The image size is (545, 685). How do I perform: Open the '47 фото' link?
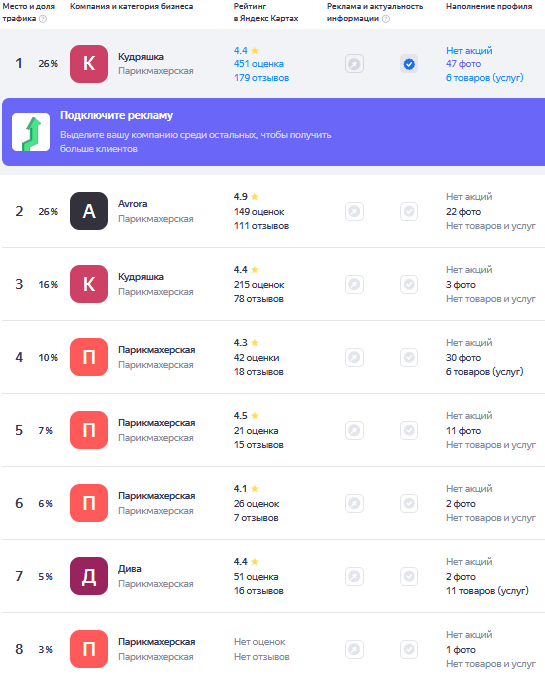[x=463, y=64]
